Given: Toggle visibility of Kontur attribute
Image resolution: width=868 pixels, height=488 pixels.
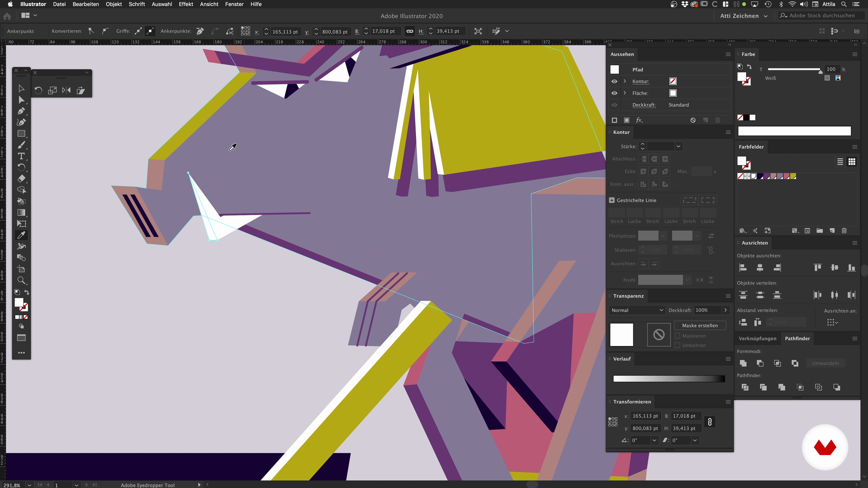Looking at the screenshot, I should pos(614,81).
